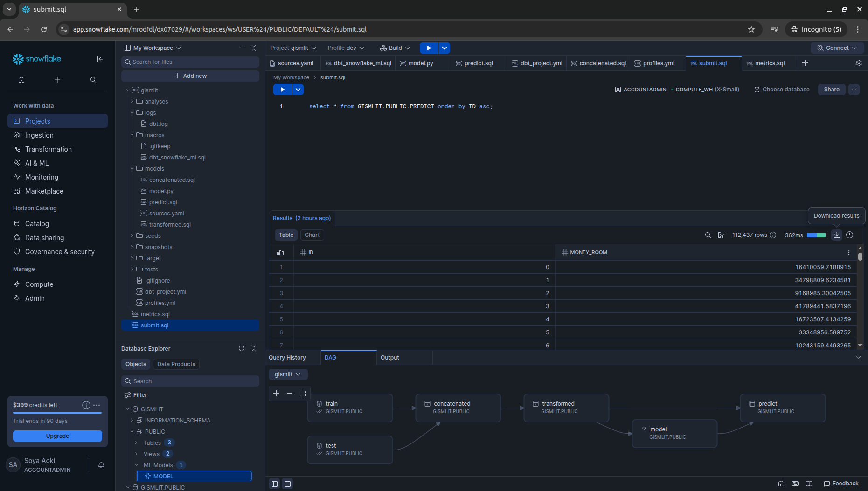Toggle the bottom panel layout
The width and height of the screenshot is (868, 491).
pyautogui.click(x=288, y=484)
